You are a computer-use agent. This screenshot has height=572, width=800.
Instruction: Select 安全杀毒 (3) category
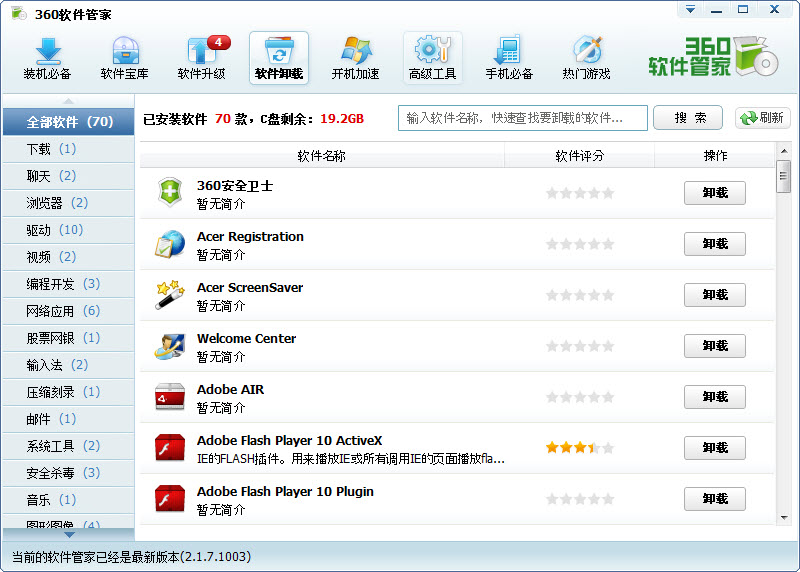pyautogui.click(x=68, y=473)
